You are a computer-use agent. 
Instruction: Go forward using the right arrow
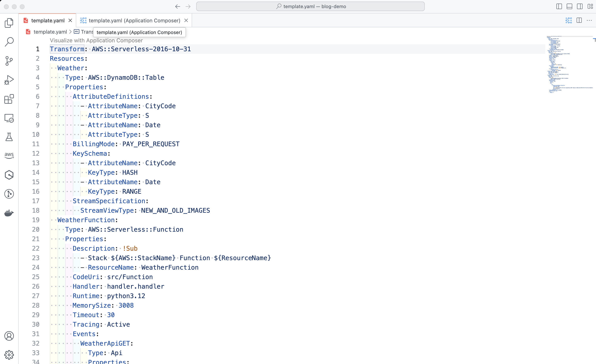188,7
